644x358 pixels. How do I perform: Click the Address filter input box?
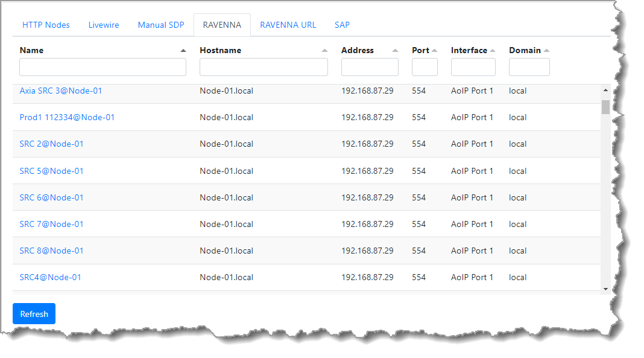pyautogui.click(x=370, y=67)
